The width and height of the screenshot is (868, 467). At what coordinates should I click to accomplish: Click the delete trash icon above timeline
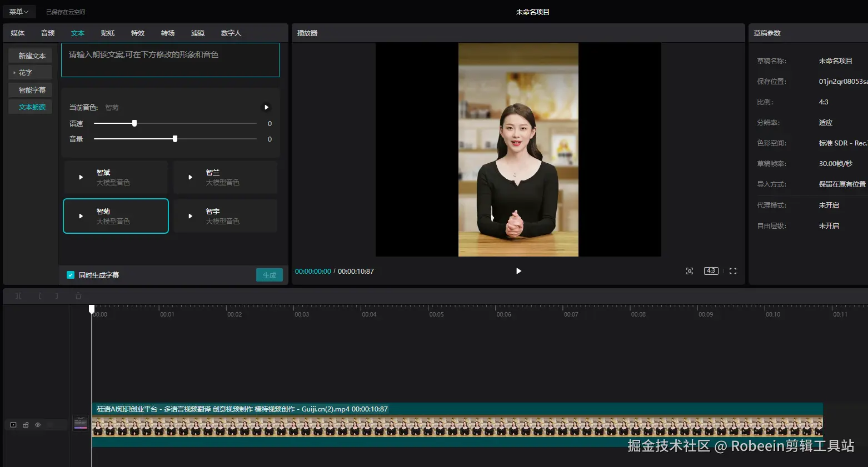point(78,296)
